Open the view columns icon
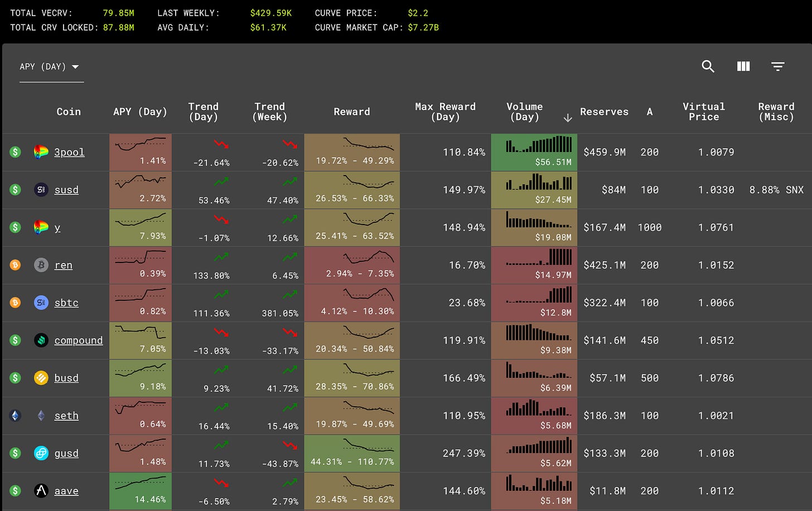This screenshot has height=511, width=812. 743,66
